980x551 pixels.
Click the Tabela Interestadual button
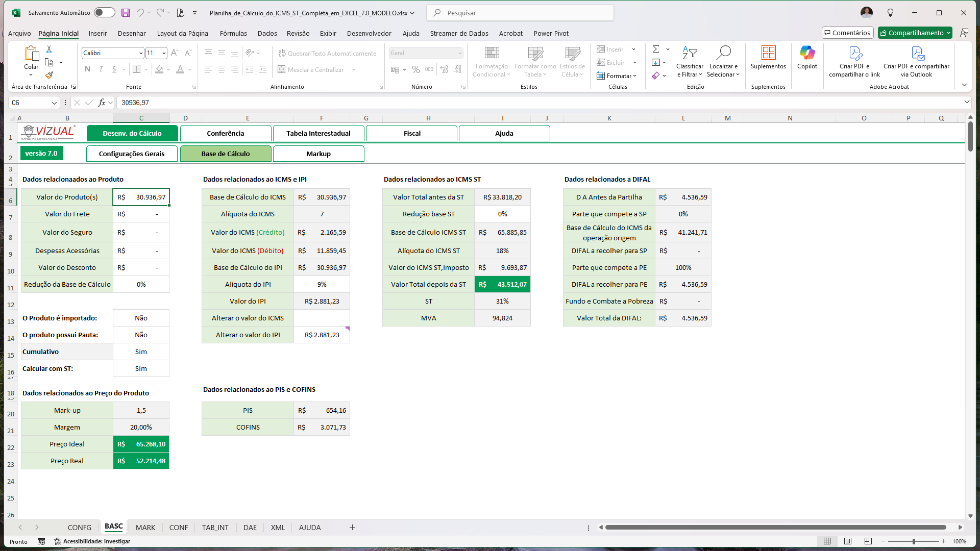pos(318,133)
